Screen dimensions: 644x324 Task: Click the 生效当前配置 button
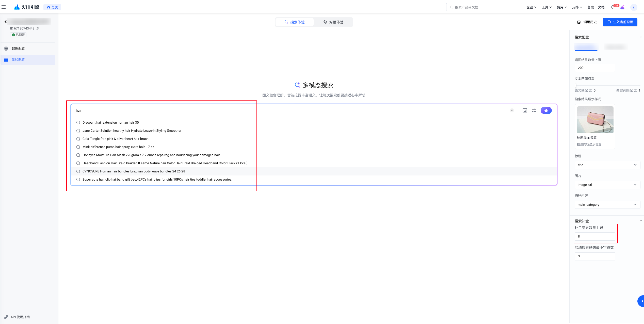pyautogui.click(x=620, y=22)
